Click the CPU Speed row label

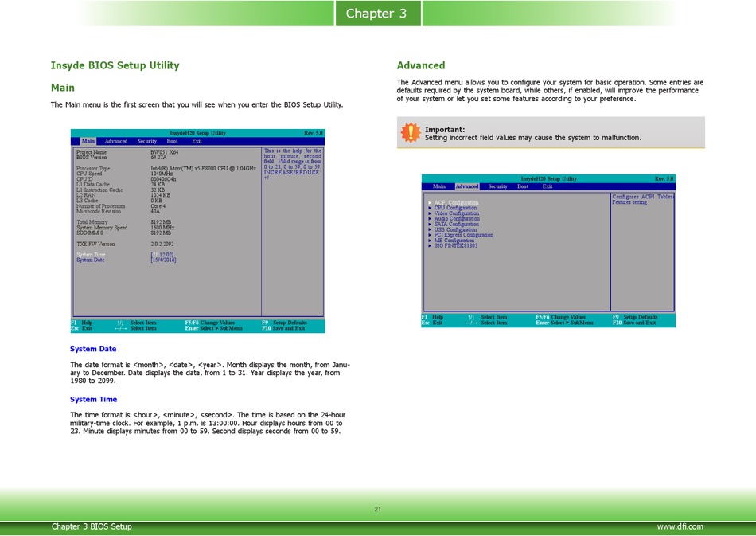pos(89,174)
